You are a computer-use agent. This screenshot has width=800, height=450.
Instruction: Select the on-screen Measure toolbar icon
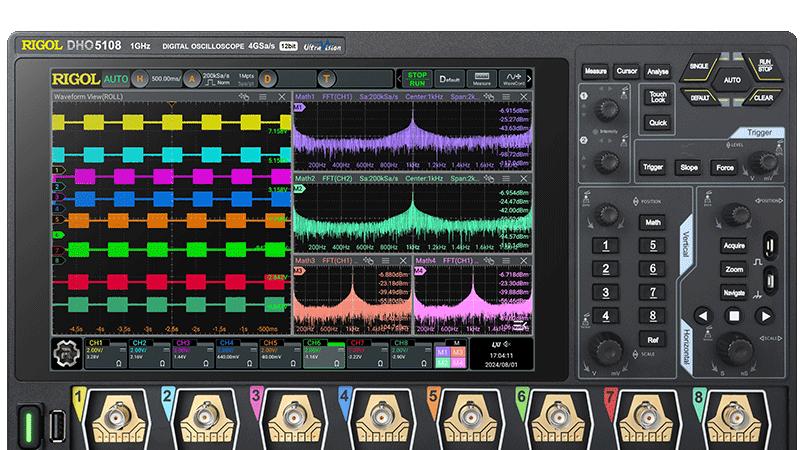click(x=482, y=79)
